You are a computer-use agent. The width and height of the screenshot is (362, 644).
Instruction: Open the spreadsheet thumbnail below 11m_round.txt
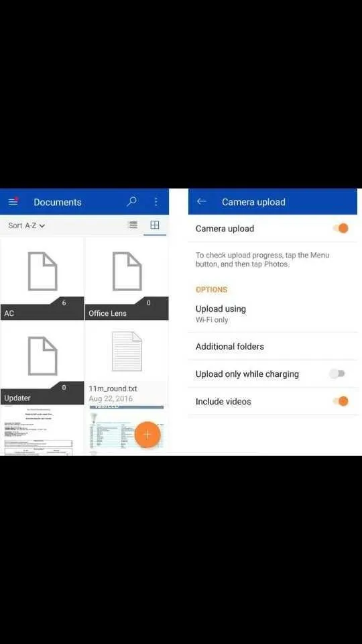click(x=127, y=431)
